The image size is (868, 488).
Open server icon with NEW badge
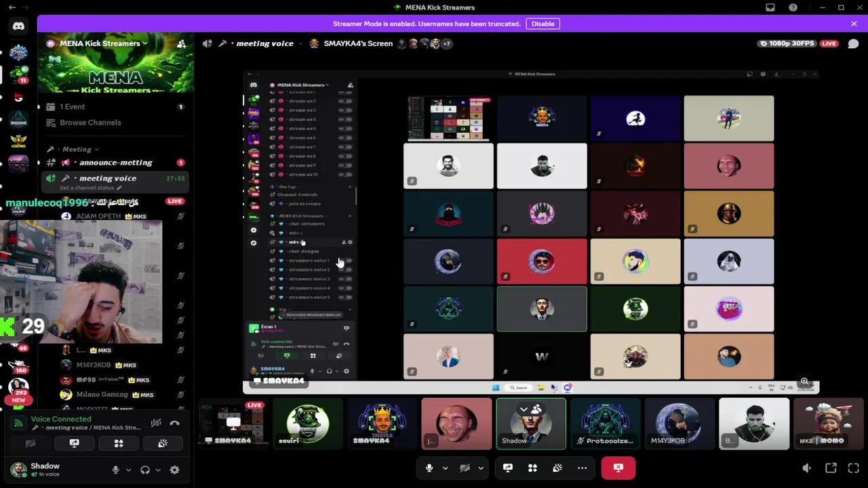tap(18, 388)
